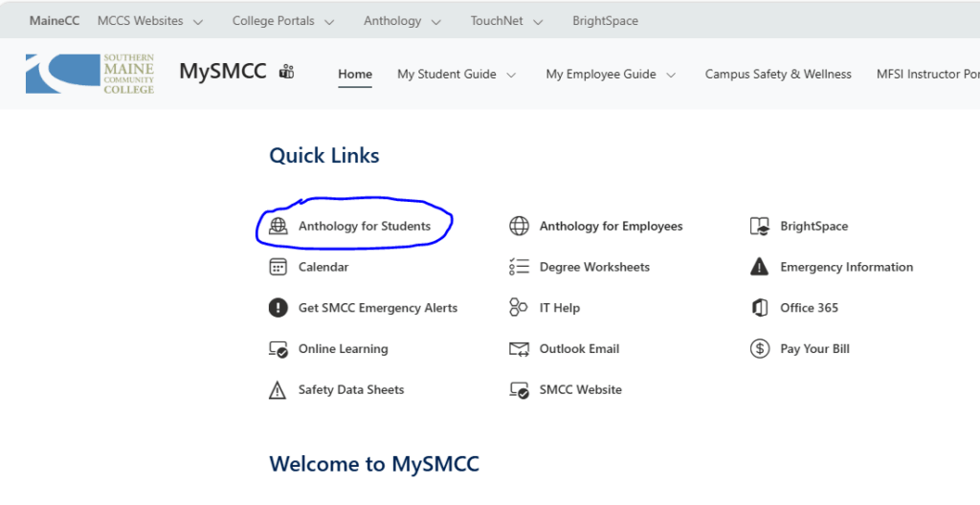Image resolution: width=980 pixels, height=505 pixels.
Task: Click the Online Learning monitor icon
Action: [278, 349]
